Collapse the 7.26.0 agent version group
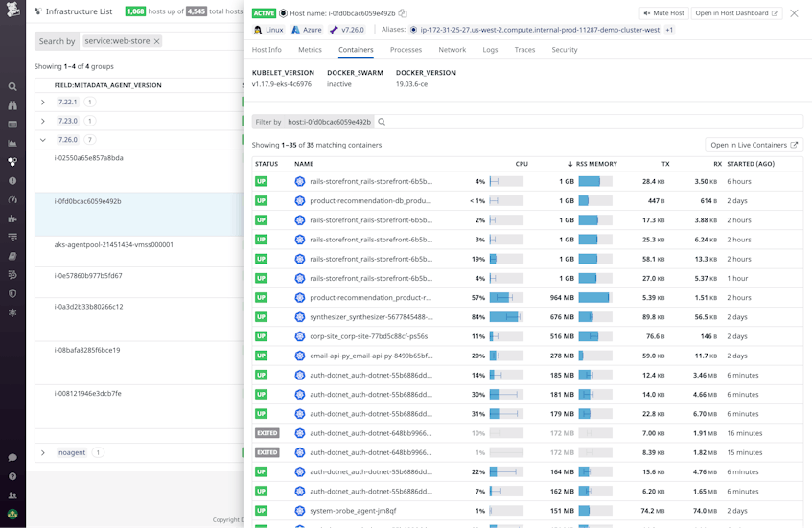This screenshot has width=812, height=528. click(x=43, y=140)
